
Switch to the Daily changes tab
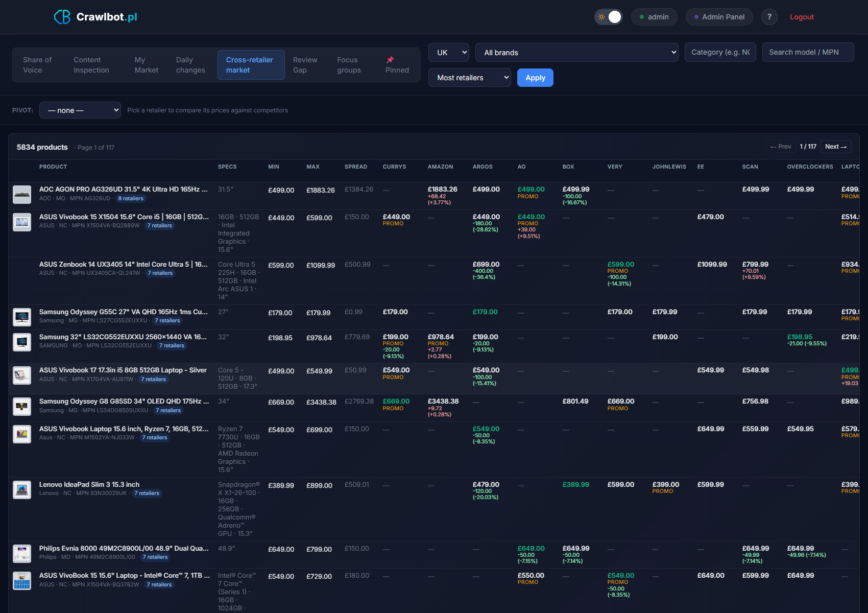coord(190,65)
